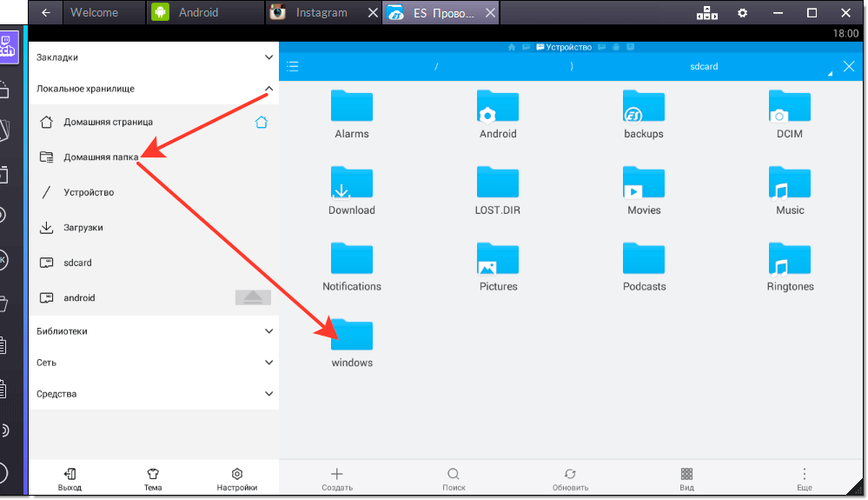The height and width of the screenshot is (500, 868).
Task: Expand the Средства section
Action: pyautogui.click(x=154, y=394)
